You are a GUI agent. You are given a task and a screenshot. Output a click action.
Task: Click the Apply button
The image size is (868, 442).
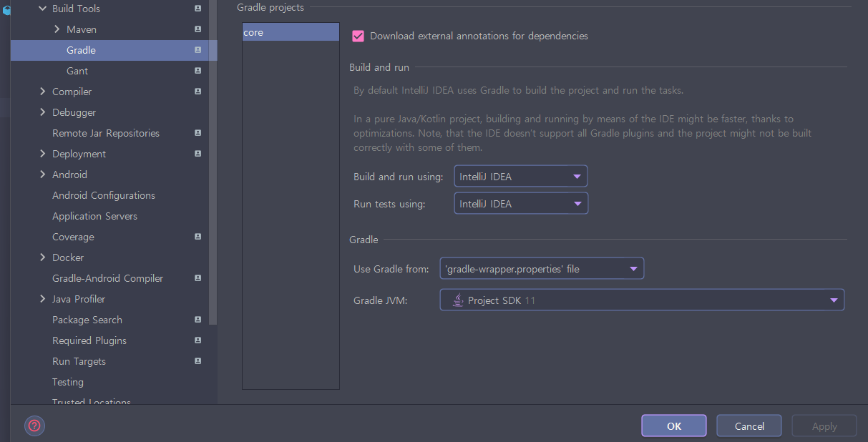824,426
